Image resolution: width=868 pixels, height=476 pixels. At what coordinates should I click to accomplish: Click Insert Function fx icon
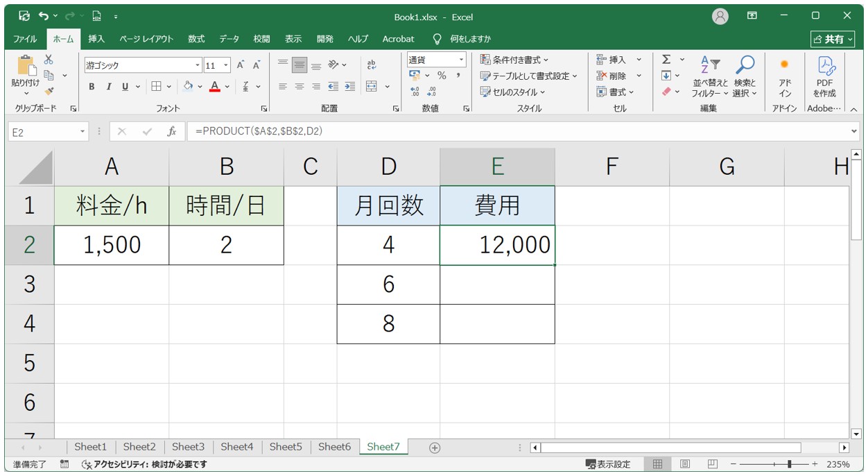click(171, 131)
